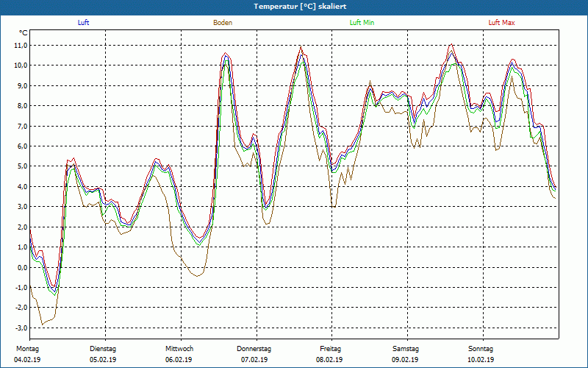This screenshot has width=588, height=368.
Task: Click the green 'Luft Min' legend label
Action: point(362,23)
